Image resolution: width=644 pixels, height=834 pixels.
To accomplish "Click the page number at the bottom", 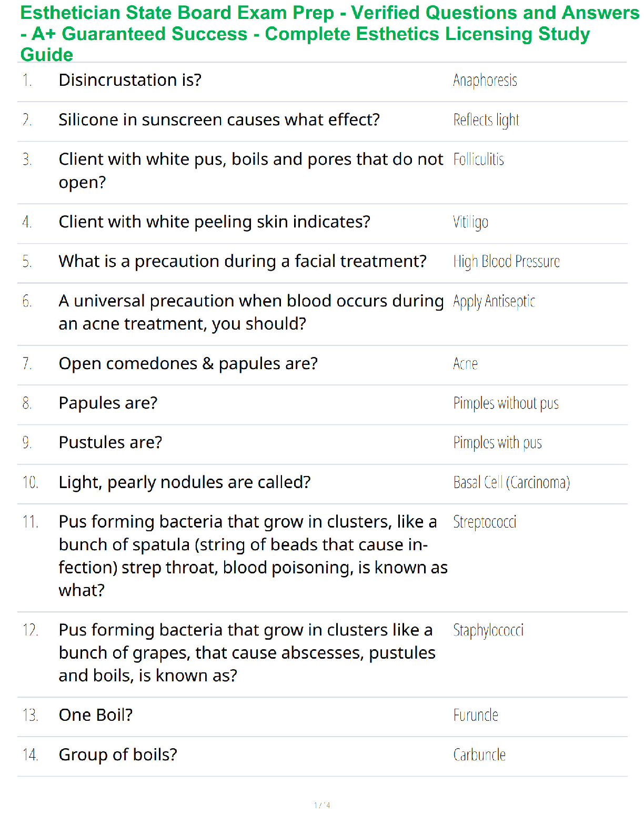I will pos(322,805).
